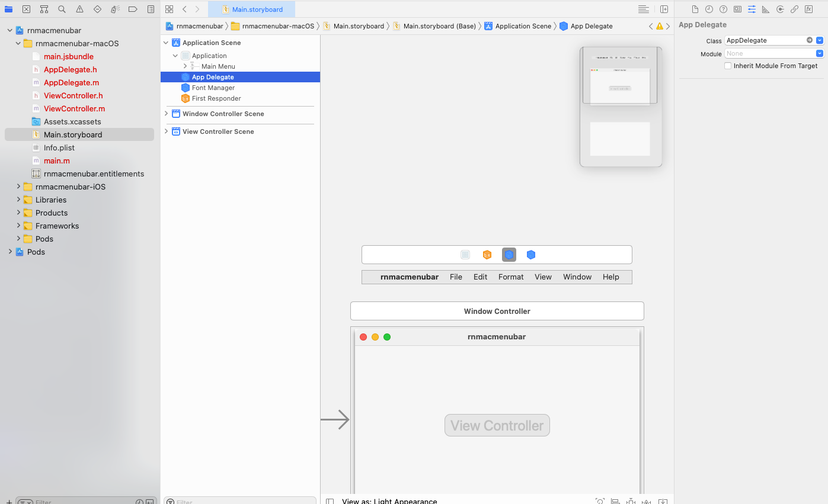Show the Identity inspector

tap(738, 9)
